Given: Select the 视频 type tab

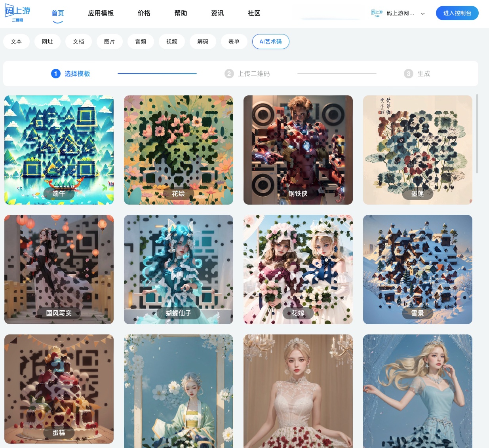Looking at the screenshot, I should click(172, 42).
